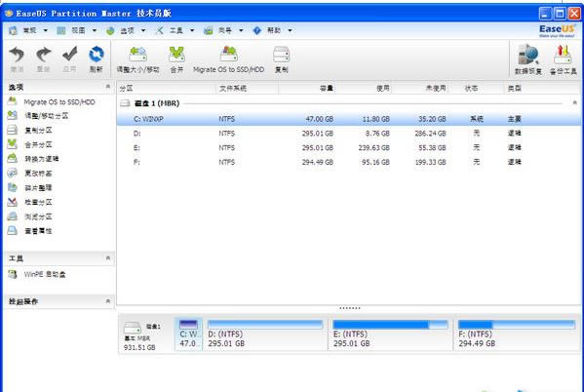Open Backup Tool (备份工具) icon
This screenshot has width=584, height=392.
point(564,59)
